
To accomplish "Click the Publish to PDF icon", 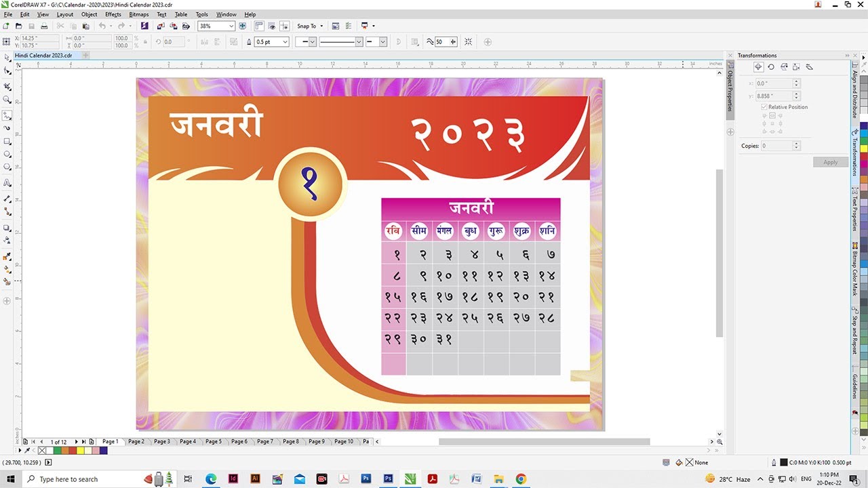I will (x=186, y=26).
